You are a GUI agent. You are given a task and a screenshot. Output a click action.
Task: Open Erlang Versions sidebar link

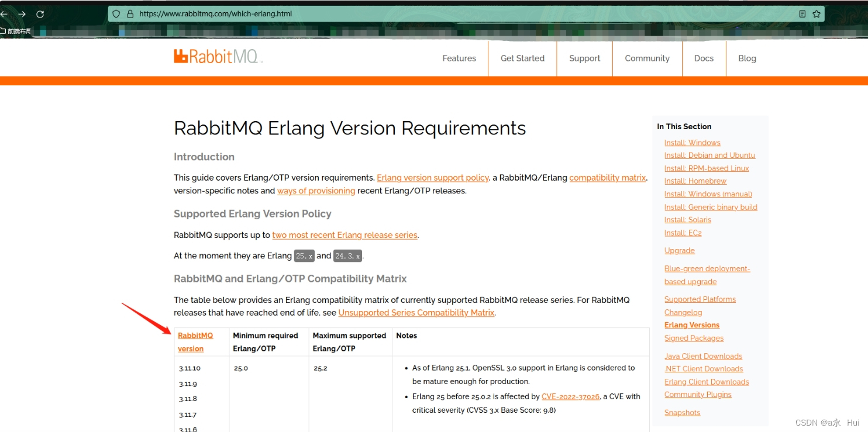[x=692, y=325]
